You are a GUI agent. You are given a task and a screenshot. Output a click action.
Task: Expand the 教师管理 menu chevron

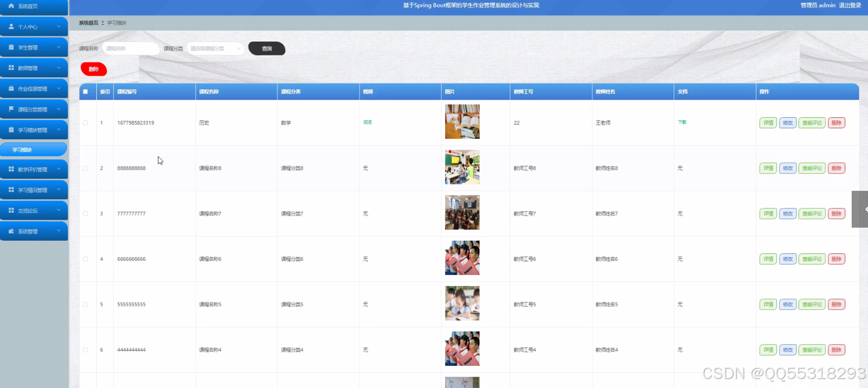pos(58,68)
